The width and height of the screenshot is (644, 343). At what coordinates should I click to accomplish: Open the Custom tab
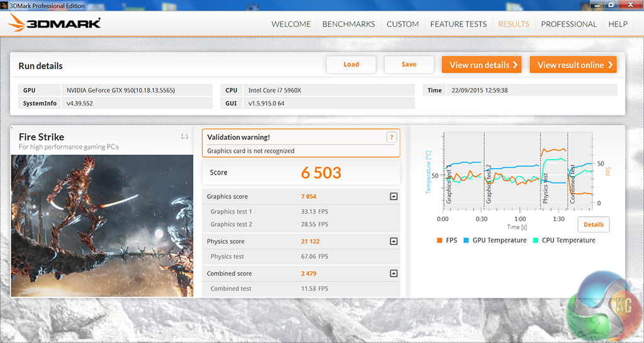[402, 24]
